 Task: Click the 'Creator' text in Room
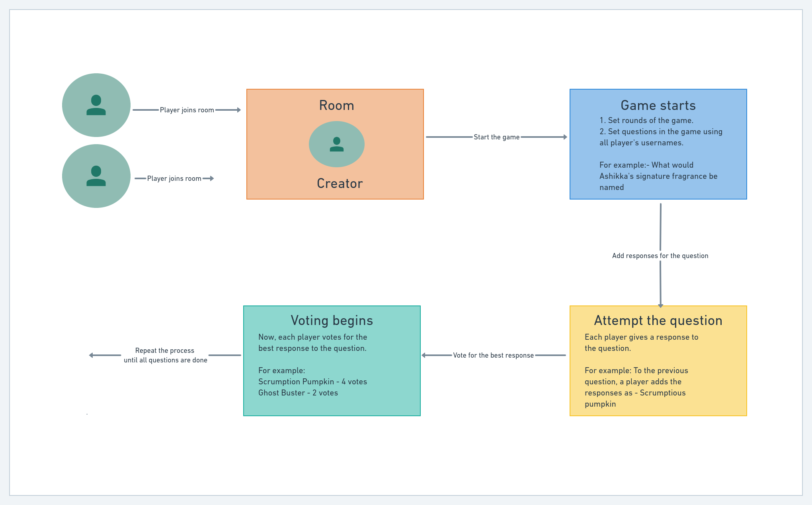340,183
